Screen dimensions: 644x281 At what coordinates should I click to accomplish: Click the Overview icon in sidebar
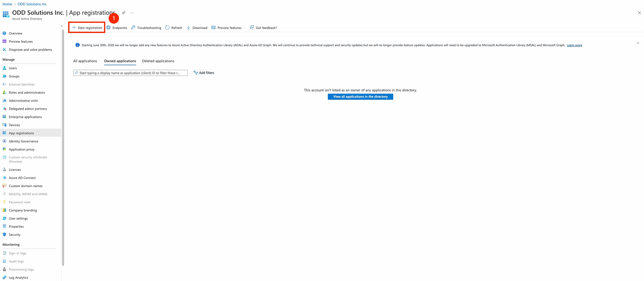(x=4, y=33)
